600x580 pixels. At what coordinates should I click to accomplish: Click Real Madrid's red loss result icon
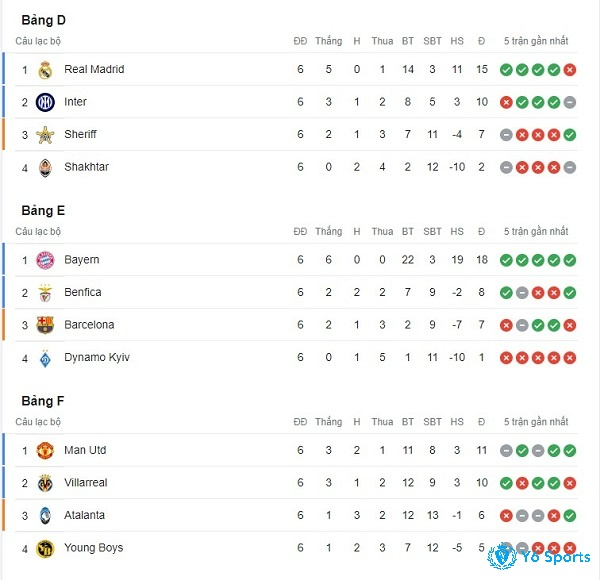[x=570, y=70]
